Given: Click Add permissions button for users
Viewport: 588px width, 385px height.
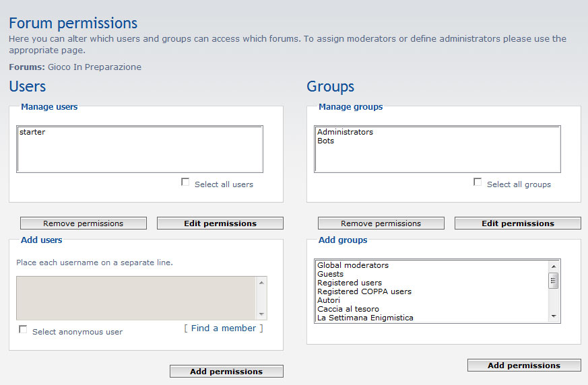Looking at the screenshot, I should click(226, 372).
